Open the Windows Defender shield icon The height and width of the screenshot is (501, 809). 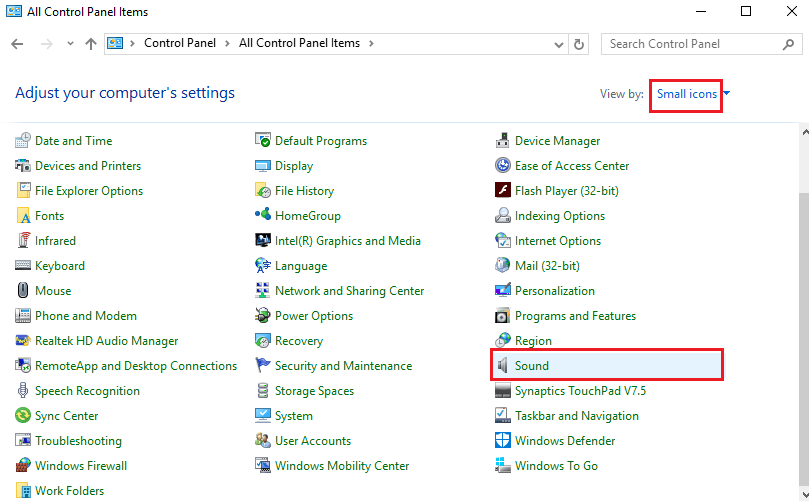pyautogui.click(x=503, y=440)
